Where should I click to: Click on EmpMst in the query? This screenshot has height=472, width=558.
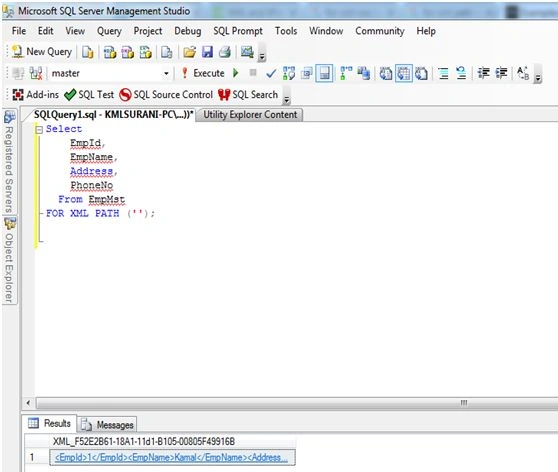tap(107, 200)
